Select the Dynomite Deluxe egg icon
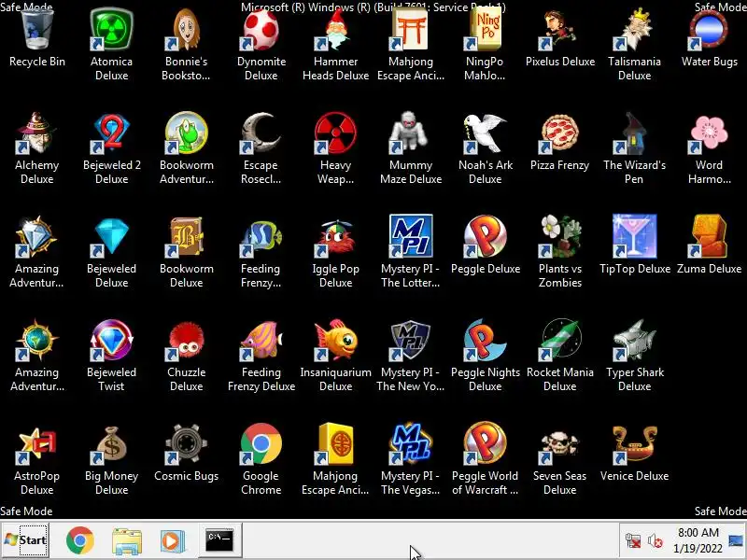The width and height of the screenshot is (747, 560). 261,30
